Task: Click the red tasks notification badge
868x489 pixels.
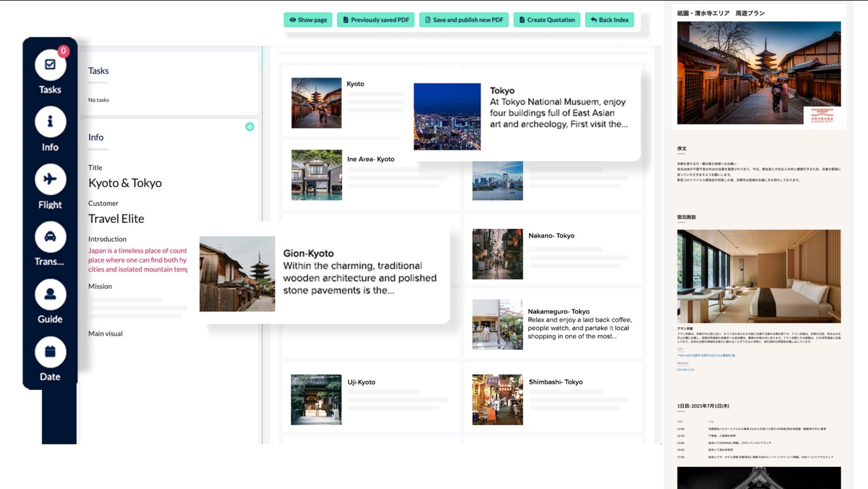Action: click(64, 51)
